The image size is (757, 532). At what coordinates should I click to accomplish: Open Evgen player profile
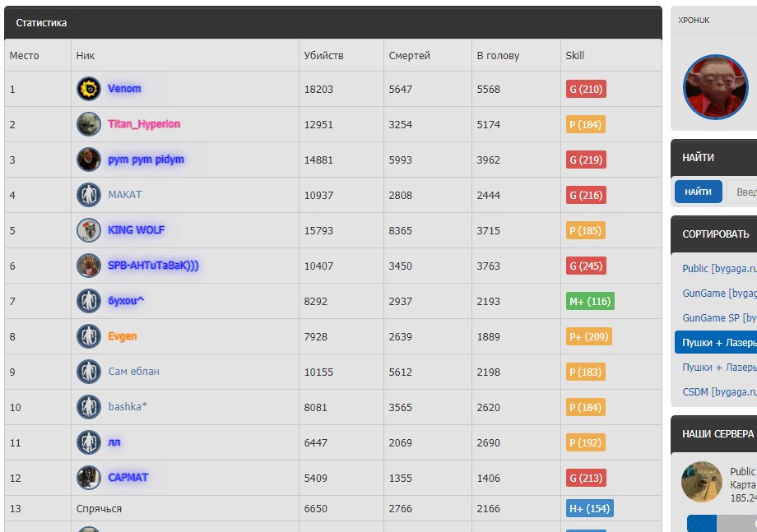122,336
